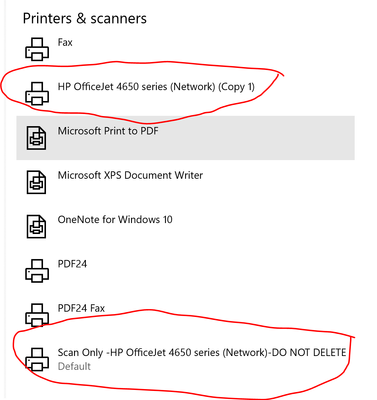Open Scan Only -HP OfficeJet 4650 DO NOT DELETE

(x=202, y=352)
